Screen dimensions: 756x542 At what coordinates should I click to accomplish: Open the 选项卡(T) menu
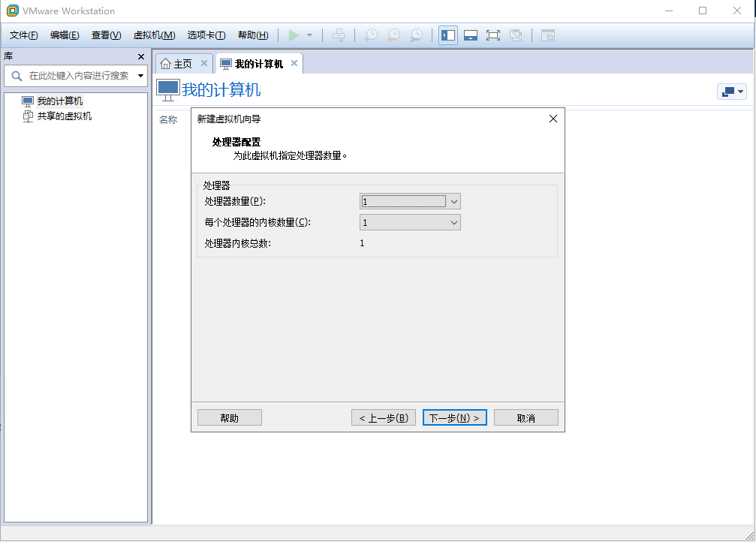(x=206, y=35)
